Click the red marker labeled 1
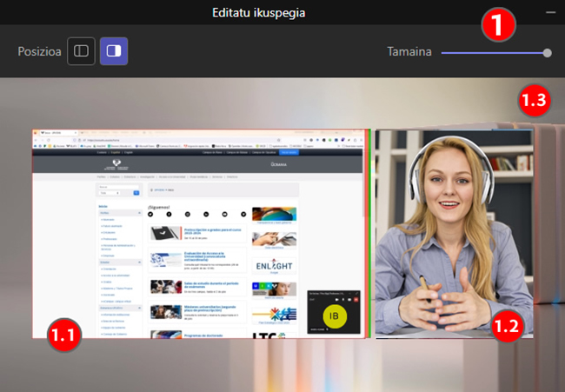Screen dimensions: 565x392 [x=498, y=24]
